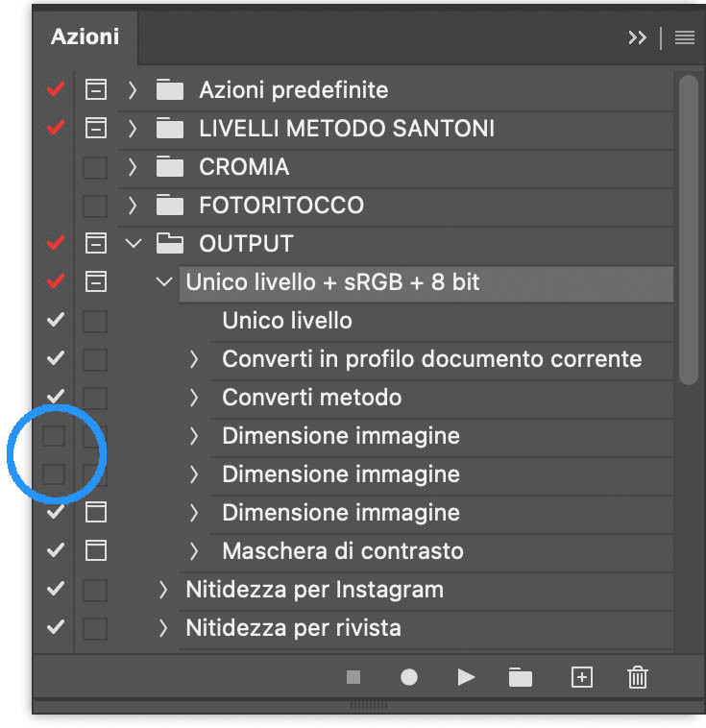Expand the Converti metodo step
706x728 pixels.
193,398
